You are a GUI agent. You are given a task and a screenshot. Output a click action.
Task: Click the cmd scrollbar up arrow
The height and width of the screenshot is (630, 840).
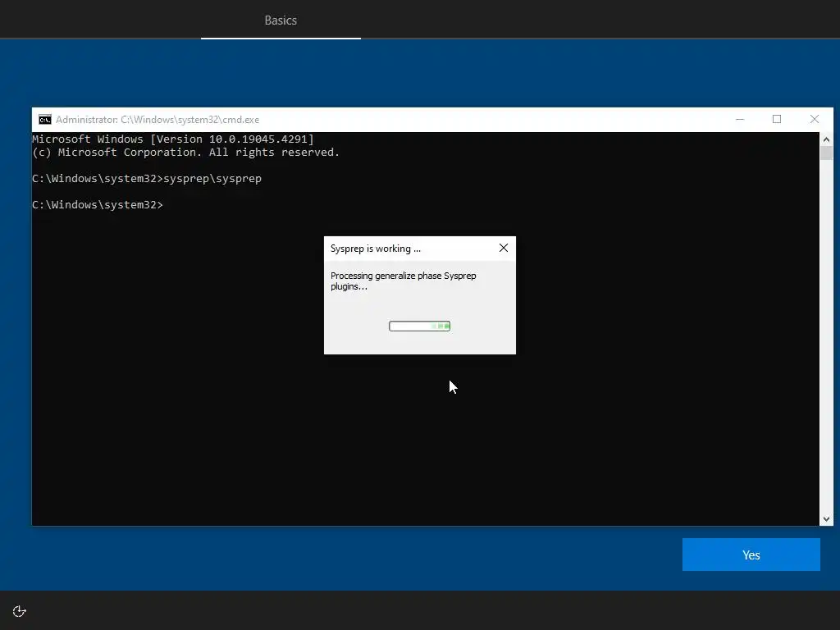826,139
